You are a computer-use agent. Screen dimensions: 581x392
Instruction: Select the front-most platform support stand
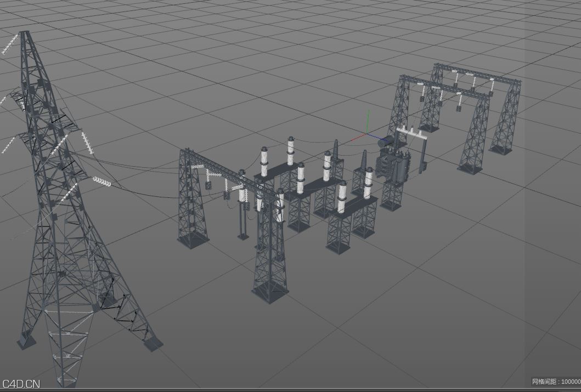tap(338, 235)
